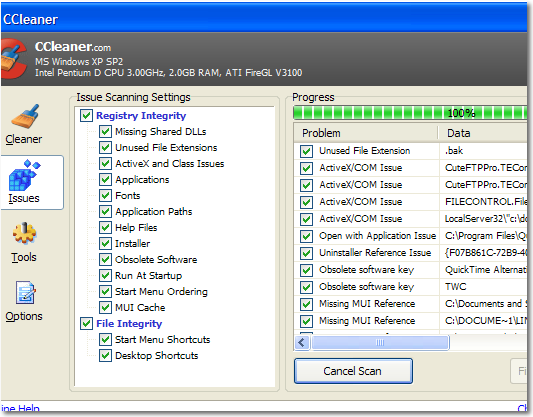Toggle the LocalServer32 ActiveX/COM Issue checkbox
This screenshot has width=533, height=417.
click(306, 219)
